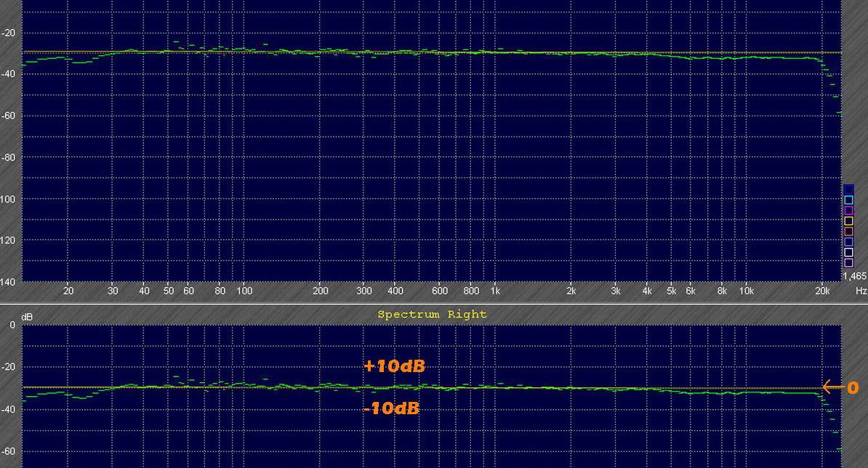Image resolution: width=868 pixels, height=468 pixels.
Task: Click the -10dB orange annotation
Action: coord(391,408)
